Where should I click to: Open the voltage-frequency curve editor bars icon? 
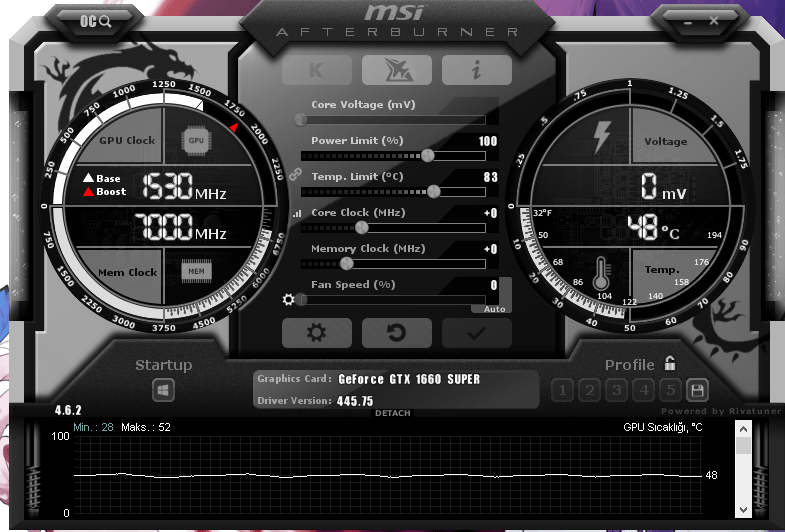(297, 213)
